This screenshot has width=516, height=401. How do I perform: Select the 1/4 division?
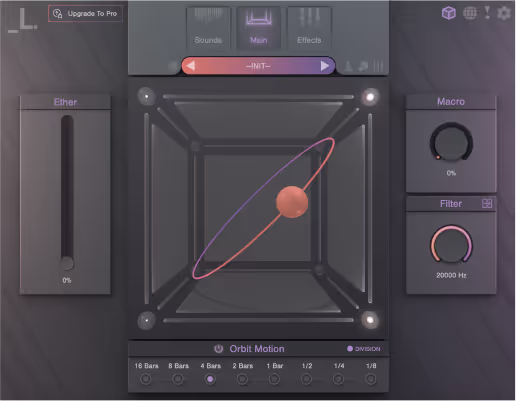click(338, 379)
